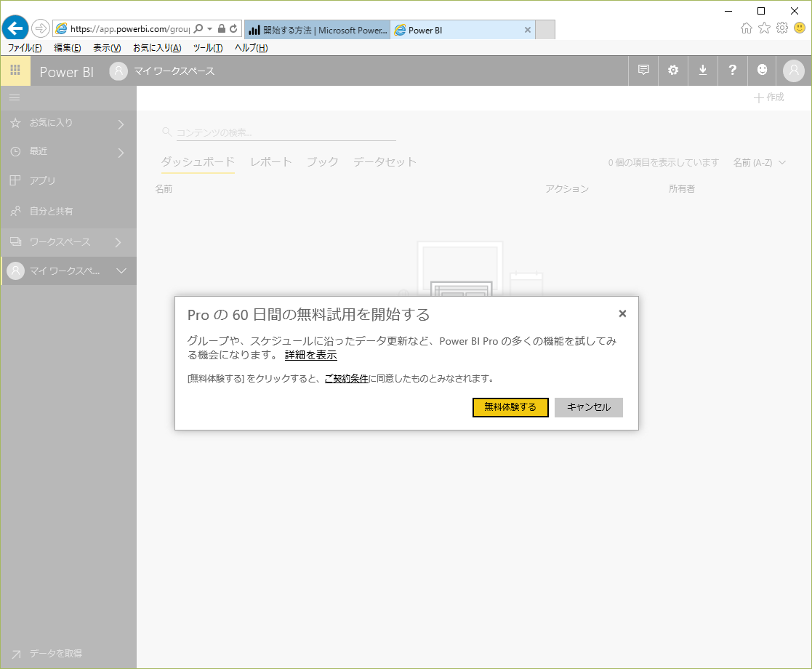The image size is (812, 669).
Task: Sort by the 名前 column header
Action: point(164,189)
